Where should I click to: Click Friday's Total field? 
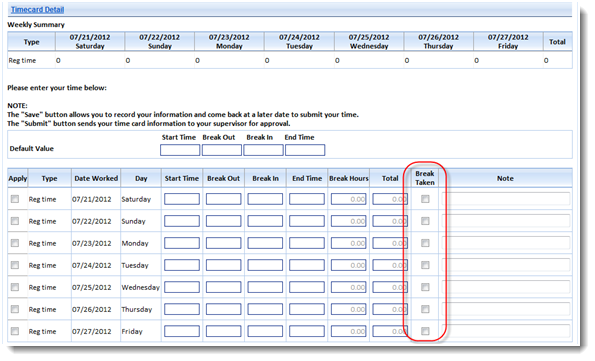tap(390, 331)
